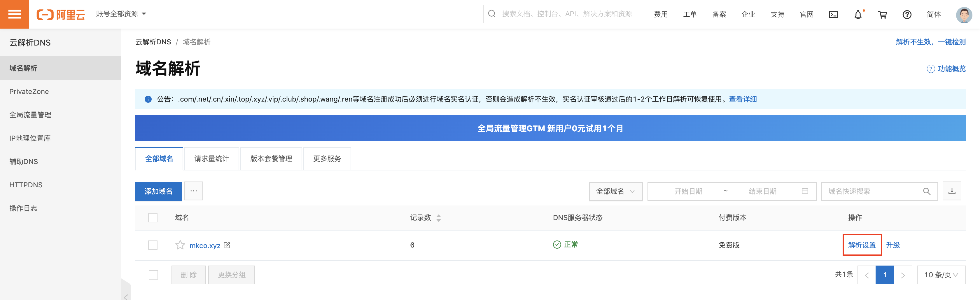Check the checkbox for the mkco.xyz row
This screenshot has width=980, height=300.
coord(153,245)
